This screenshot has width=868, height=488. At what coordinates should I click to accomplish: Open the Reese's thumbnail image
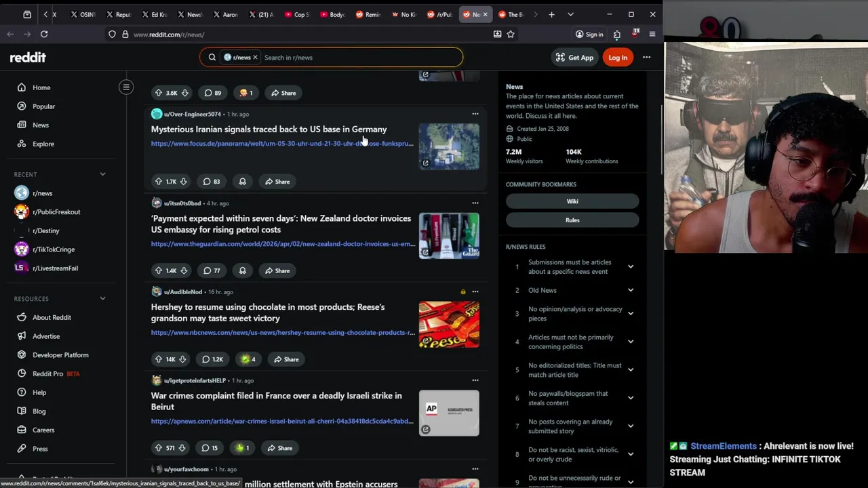[x=449, y=325]
